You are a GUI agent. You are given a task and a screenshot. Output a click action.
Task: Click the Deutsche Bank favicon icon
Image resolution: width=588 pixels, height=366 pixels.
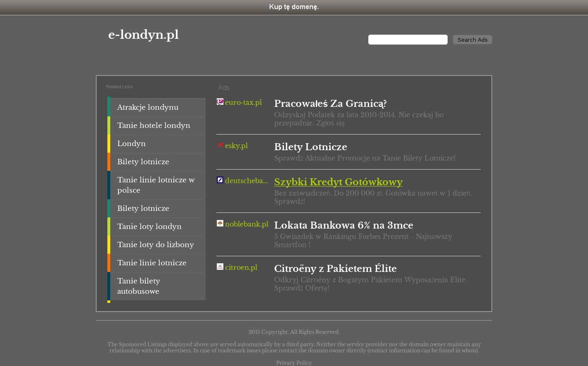220,180
